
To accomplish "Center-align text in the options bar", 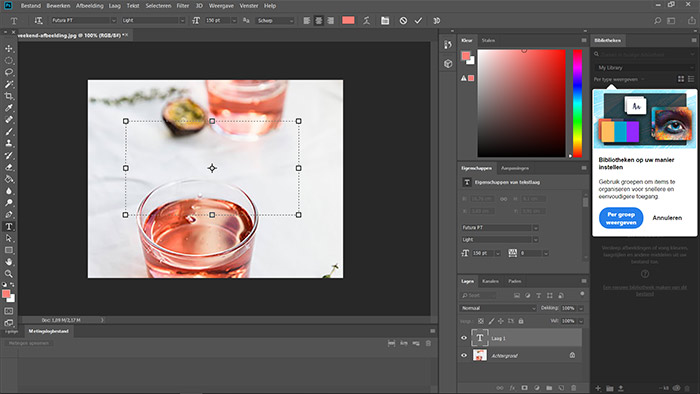I will coord(318,21).
